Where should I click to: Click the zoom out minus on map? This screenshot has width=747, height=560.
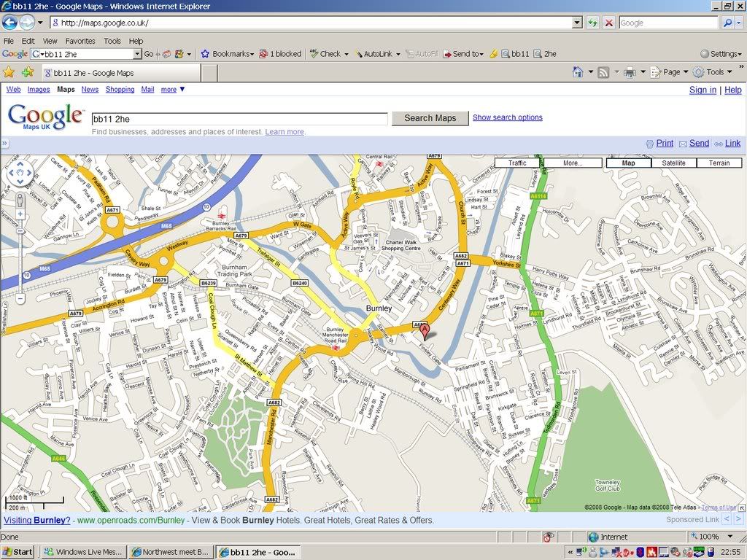coord(20,299)
